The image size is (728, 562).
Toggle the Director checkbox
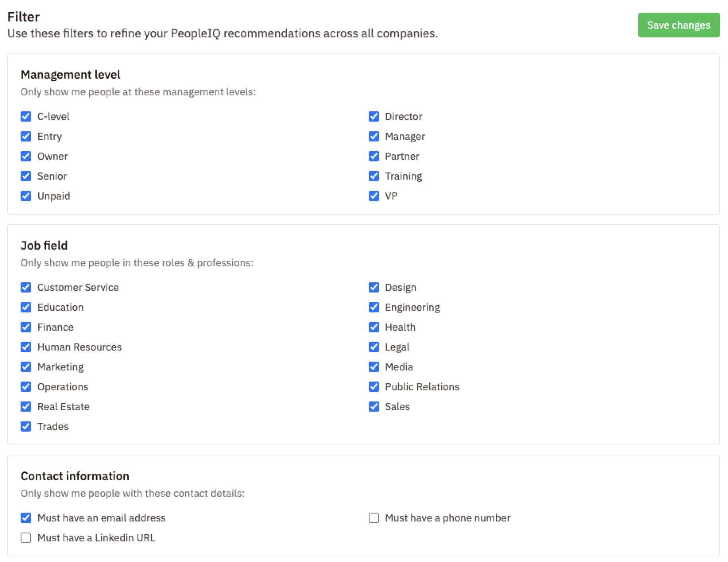(374, 116)
